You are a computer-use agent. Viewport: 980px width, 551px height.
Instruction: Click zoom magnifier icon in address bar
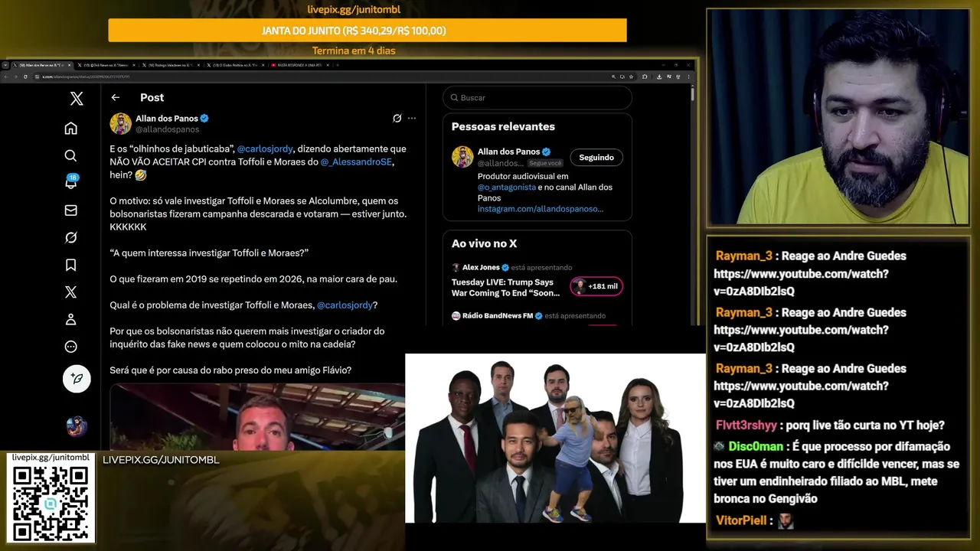click(x=613, y=77)
